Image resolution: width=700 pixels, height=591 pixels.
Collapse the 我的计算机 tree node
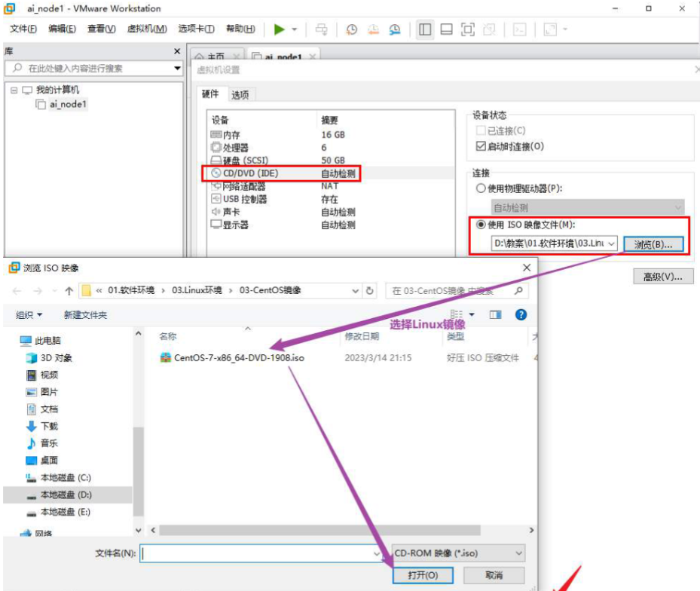(14, 90)
